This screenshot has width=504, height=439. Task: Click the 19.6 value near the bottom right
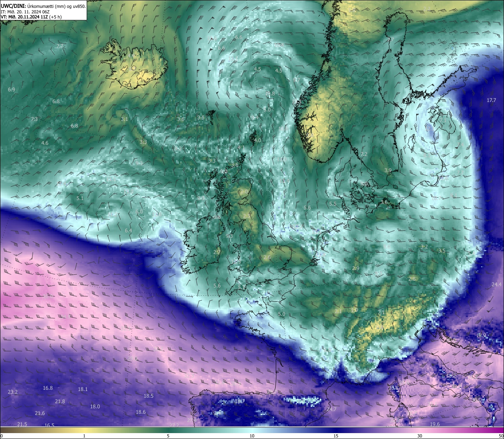click(x=435, y=424)
